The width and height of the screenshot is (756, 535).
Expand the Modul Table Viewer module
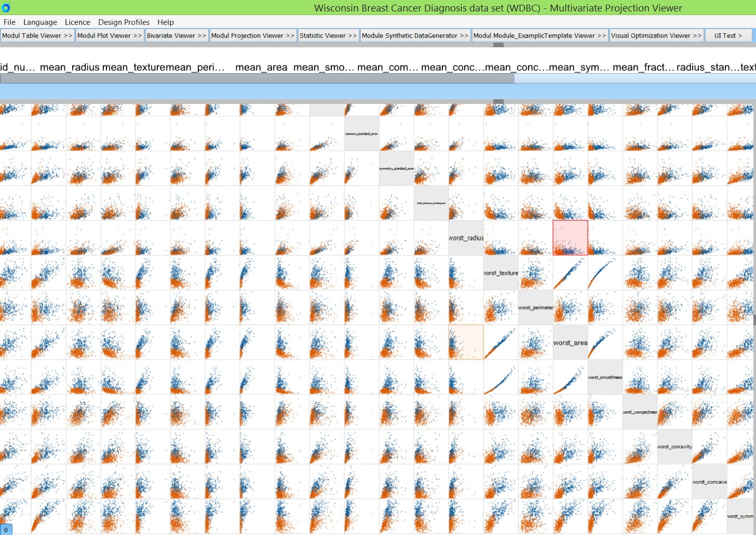click(37, 36)
